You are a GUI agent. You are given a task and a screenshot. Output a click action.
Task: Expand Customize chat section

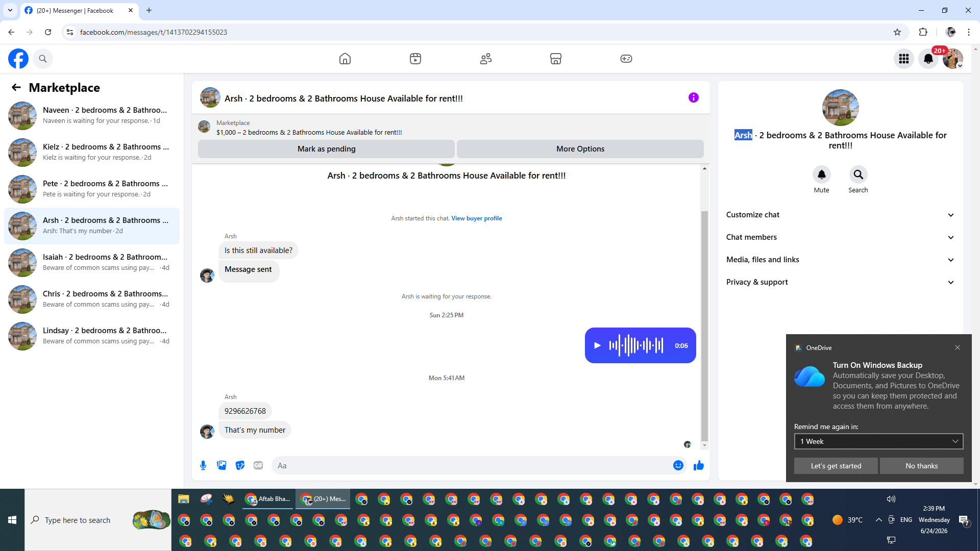pos(841,215)
